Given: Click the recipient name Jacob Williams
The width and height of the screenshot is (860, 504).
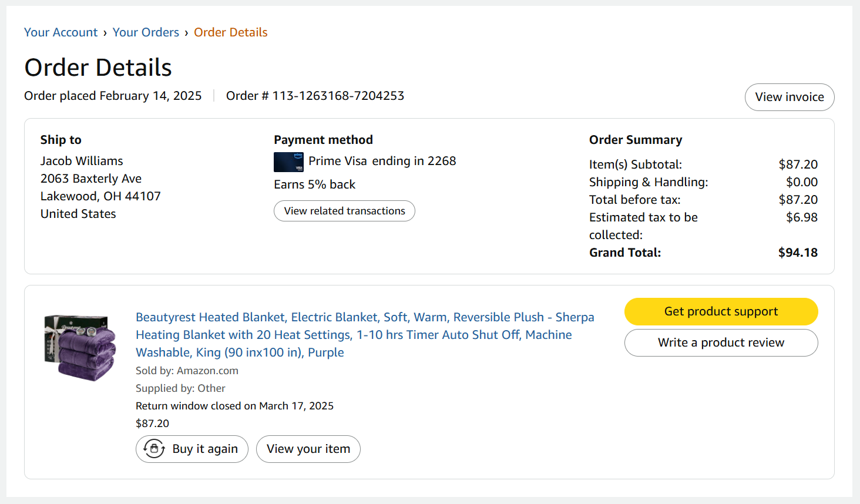Looking at the screenshot, I should pos(82,161).
